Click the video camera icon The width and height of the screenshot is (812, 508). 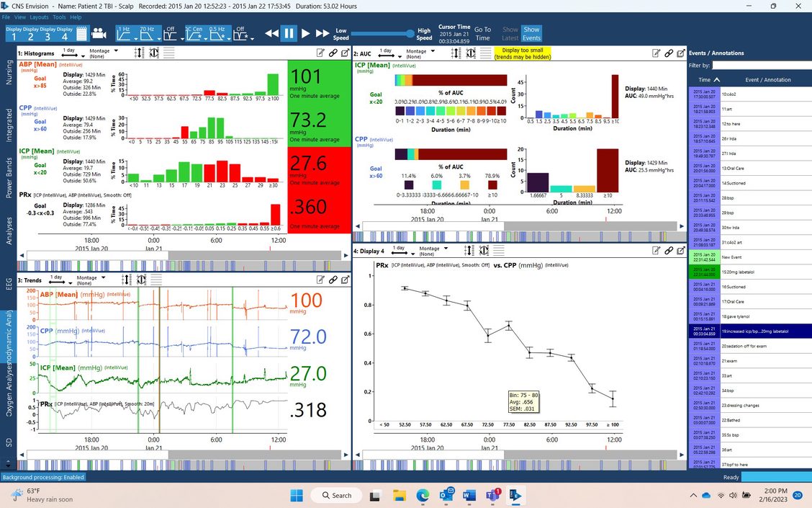pos(99,33)
